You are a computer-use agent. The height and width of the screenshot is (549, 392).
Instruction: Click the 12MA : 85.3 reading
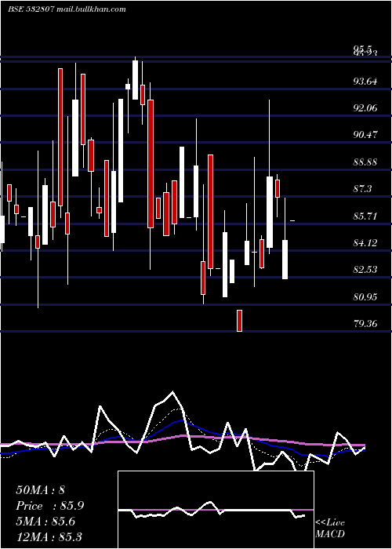coord(49,536)
